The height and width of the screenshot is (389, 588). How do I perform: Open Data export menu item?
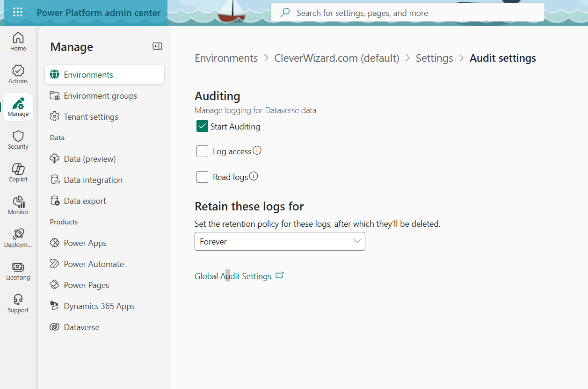[104, 201]
